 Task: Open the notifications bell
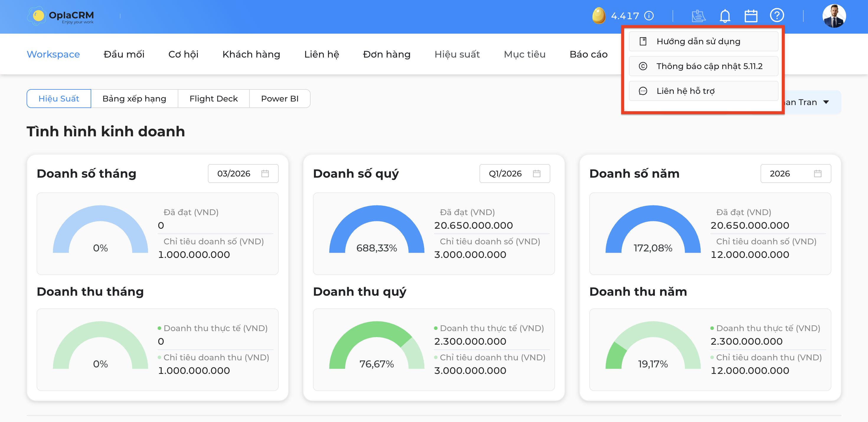pos(725,16)
